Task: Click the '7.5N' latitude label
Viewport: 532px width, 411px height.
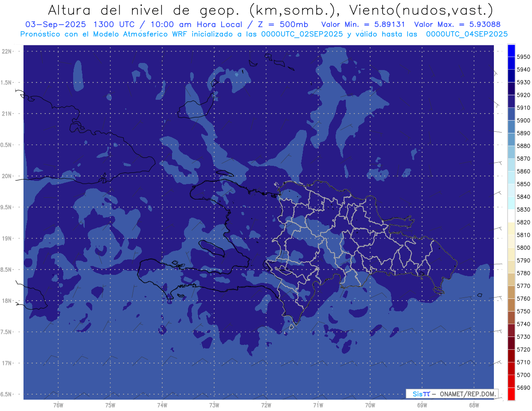Action: [7, 332]
